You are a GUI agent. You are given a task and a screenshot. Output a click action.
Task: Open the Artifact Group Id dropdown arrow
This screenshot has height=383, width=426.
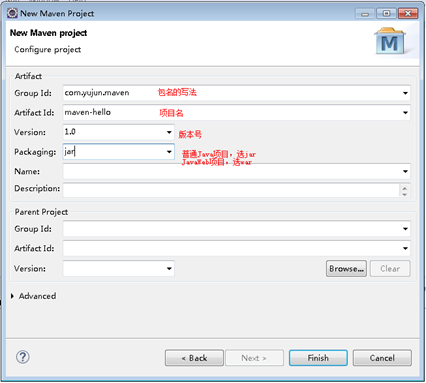405,93
